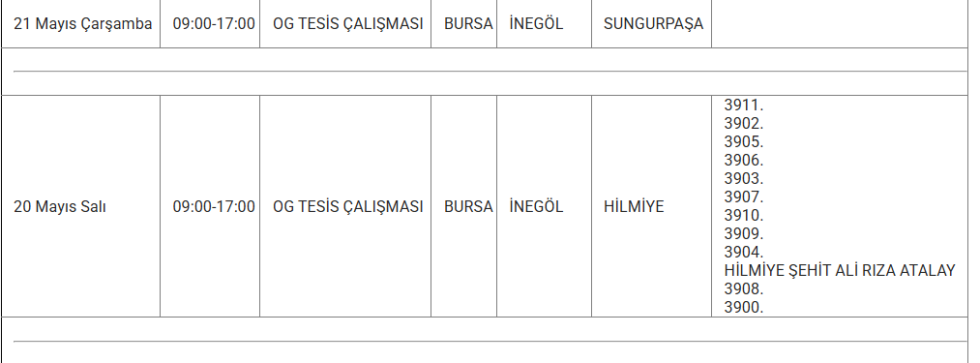Click street entry 3902.
The width and height of the screenshot is (980, 363).
point(744,123)
